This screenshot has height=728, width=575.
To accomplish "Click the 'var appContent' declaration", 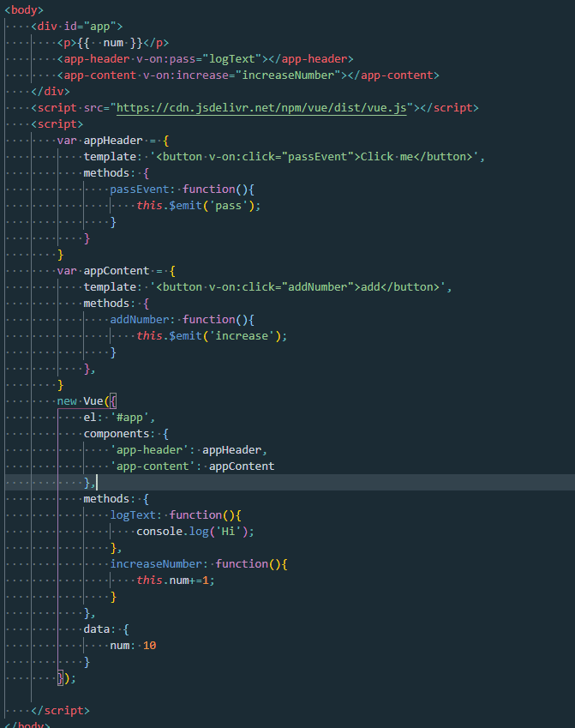I will [103, 271].
